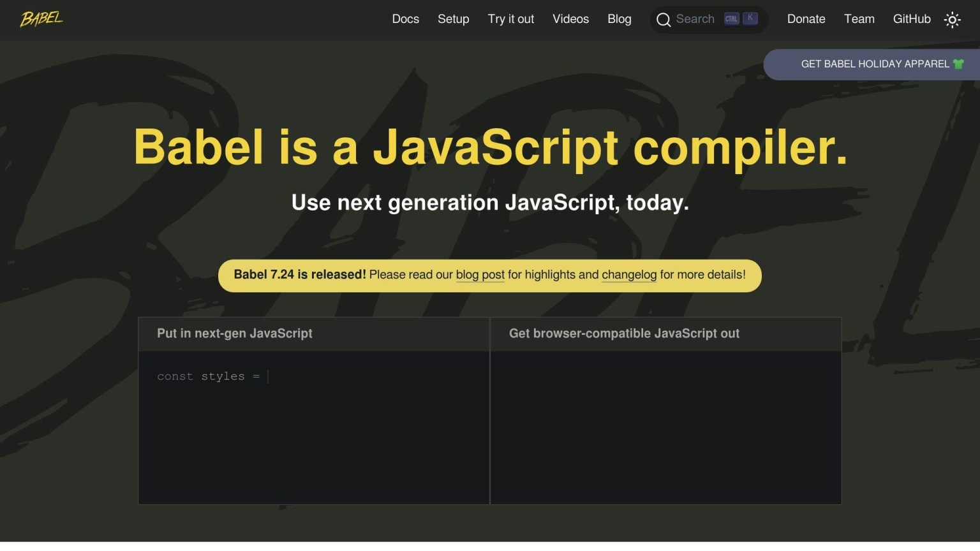The width and height of the screenshot is (980, 551).
Task: Click the green t-shirt apparel icon
Action: point(958,64)
